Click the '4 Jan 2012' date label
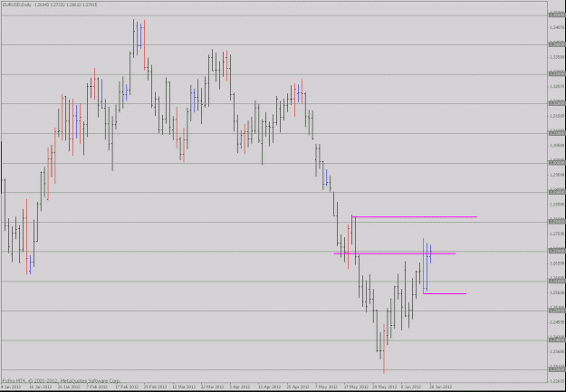Screen dimensions: 566x392 tap(11, 387)
